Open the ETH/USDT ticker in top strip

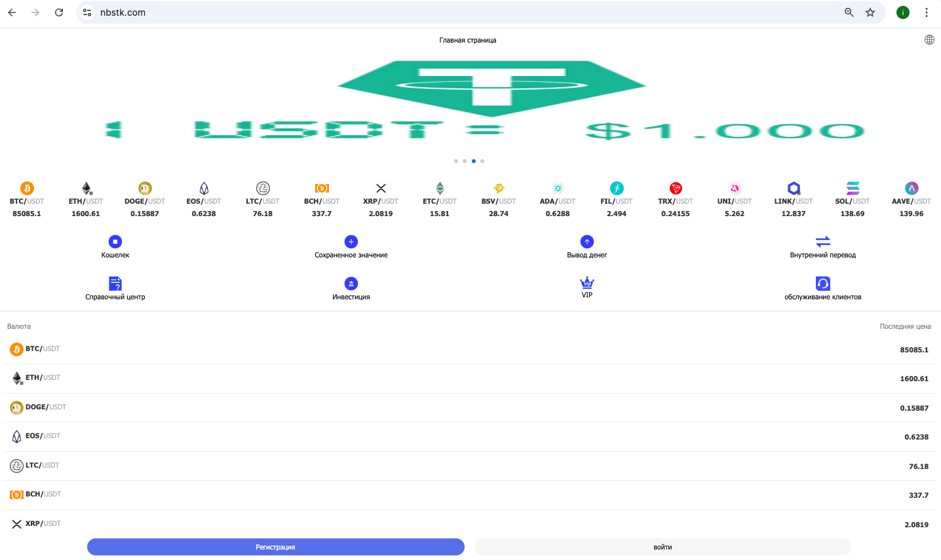(x=86, y=201)
